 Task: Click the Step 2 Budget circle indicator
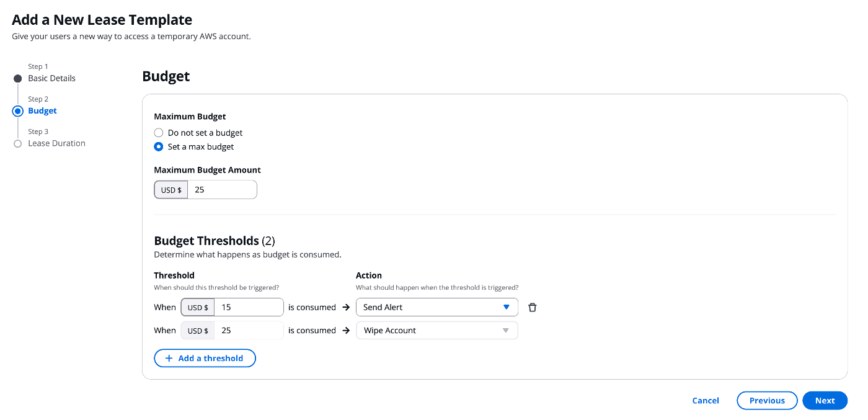(18, 111)
